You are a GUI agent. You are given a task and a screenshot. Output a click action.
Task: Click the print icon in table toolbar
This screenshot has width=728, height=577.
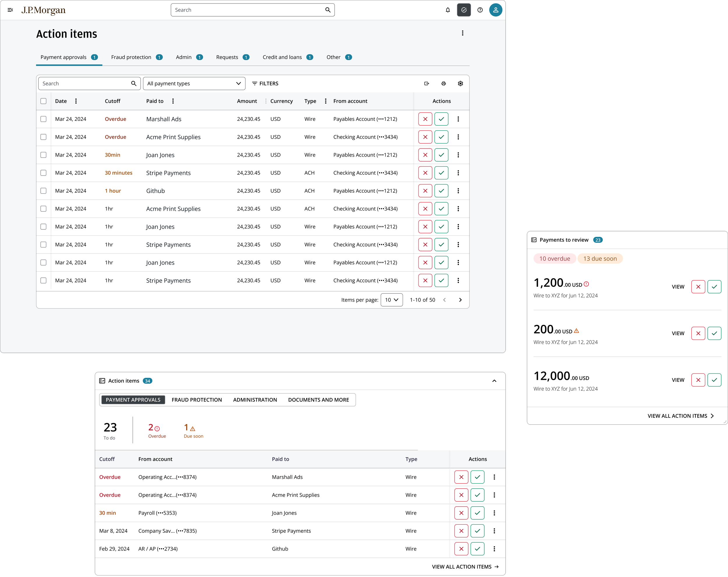[443, 83]
